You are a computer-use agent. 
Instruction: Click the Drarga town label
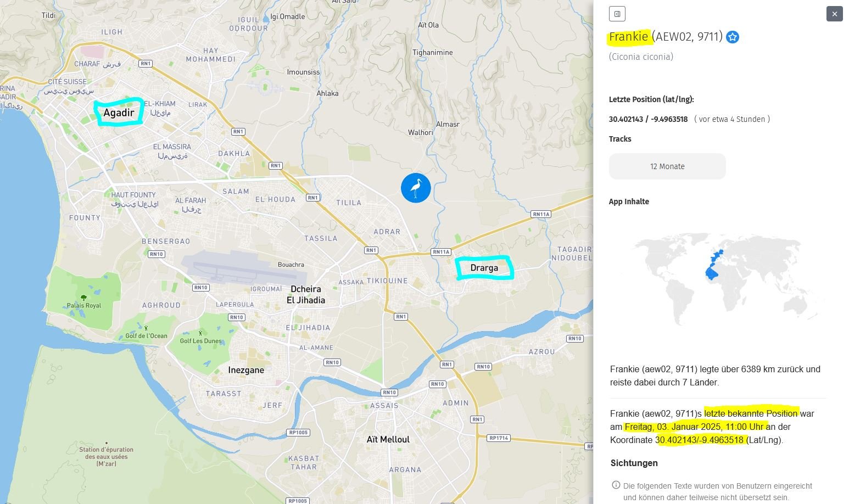click(x=484, y=268)
